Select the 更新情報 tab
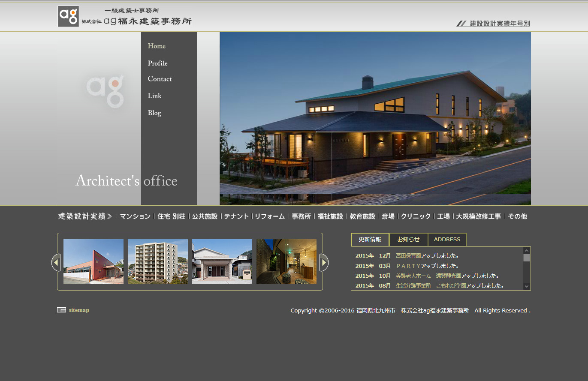588x381 pixels. pos(370,240)
